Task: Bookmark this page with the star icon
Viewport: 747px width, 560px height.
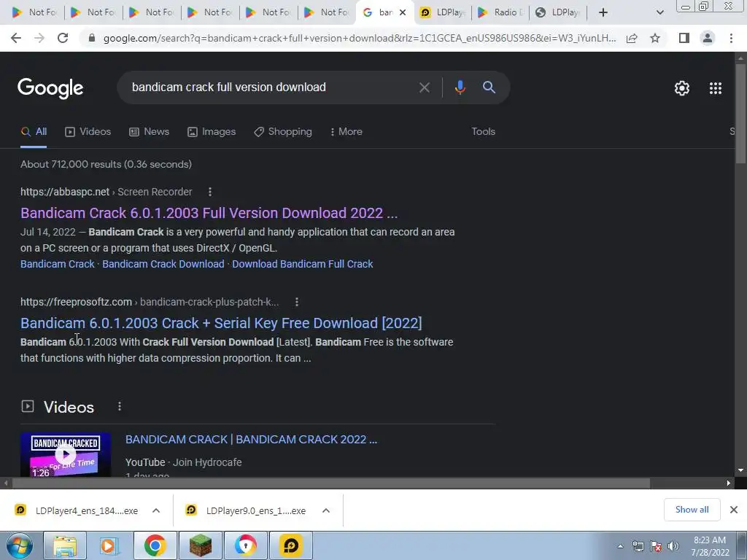Action: (655, 38)
